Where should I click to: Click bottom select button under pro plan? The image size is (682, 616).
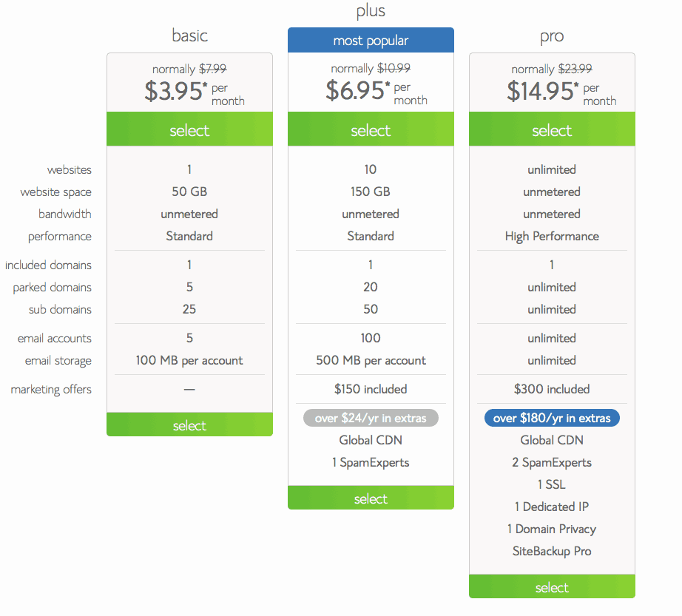tap(552, 586)
